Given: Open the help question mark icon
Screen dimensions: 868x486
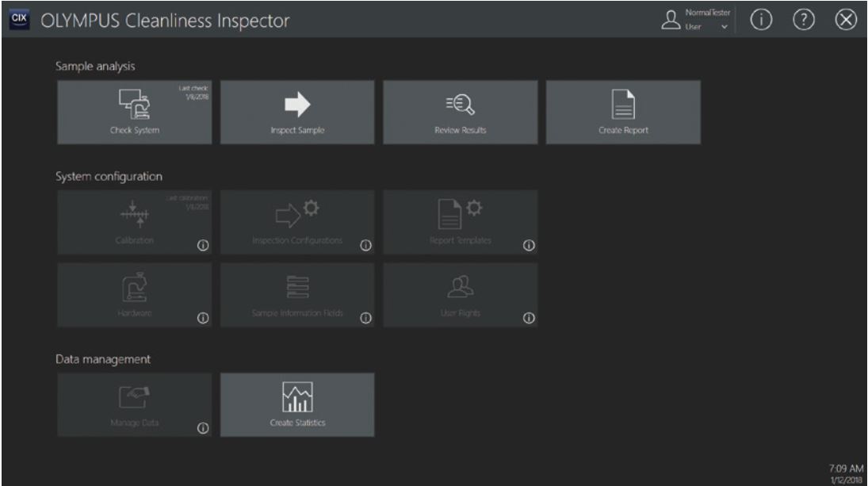Looking at the screenshot, I should pyautogui.click(x=803, y=20).
